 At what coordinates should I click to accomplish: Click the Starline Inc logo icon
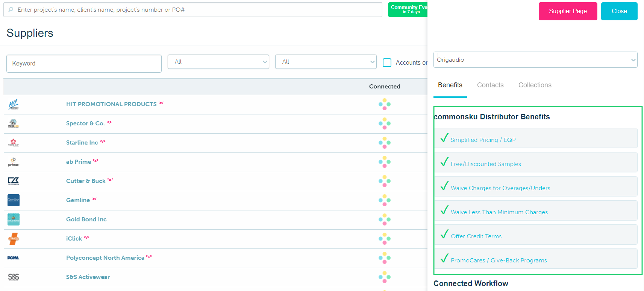pyautogui.click(x=14, y=143)
